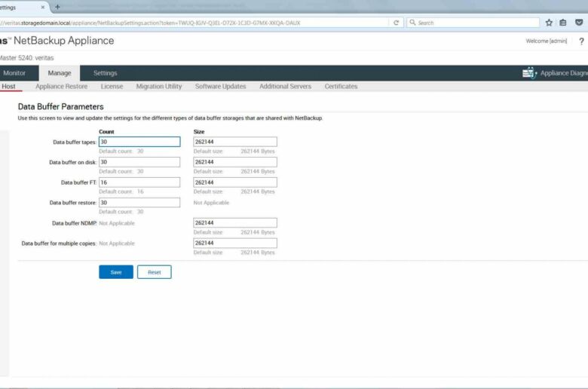Open the Migration Utility sub-tab

[159, 86]
